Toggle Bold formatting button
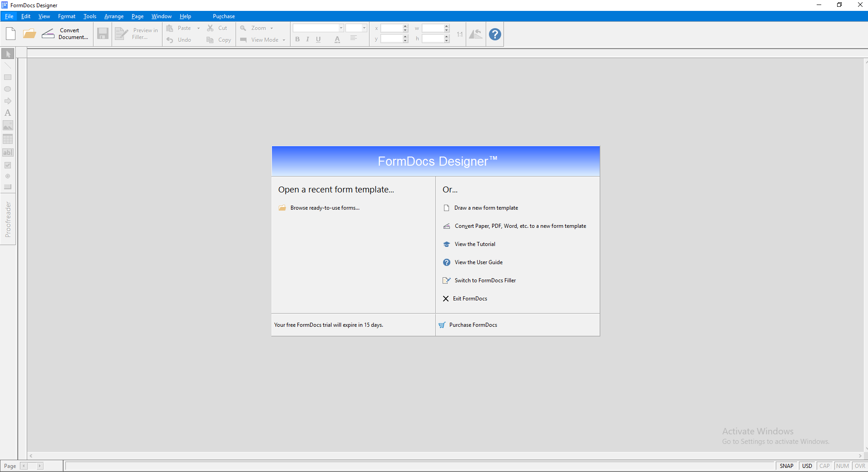The width and height of the screenshot is (868, 472). [297, 39]
